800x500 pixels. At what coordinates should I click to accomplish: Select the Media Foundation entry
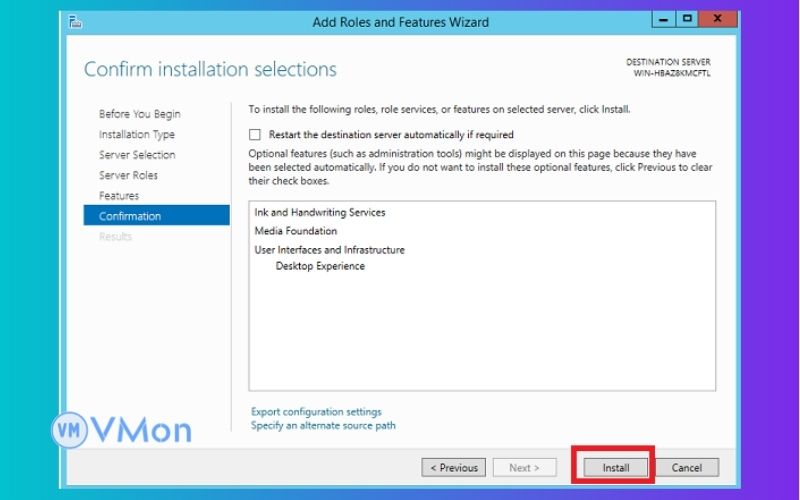click(296, 231)
